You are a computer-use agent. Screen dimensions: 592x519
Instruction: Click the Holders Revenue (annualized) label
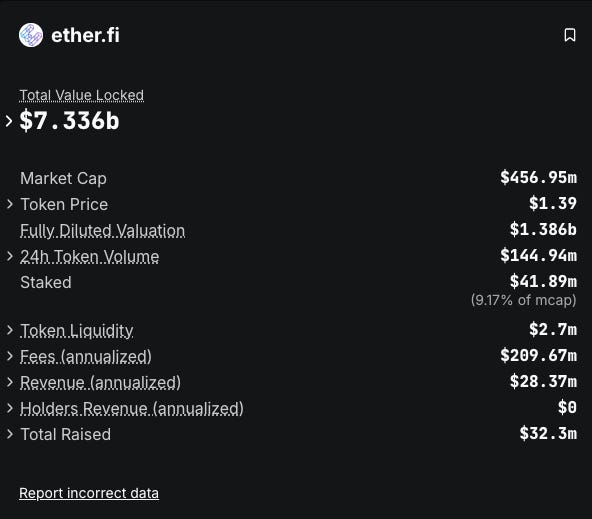(x=132, y=409)
